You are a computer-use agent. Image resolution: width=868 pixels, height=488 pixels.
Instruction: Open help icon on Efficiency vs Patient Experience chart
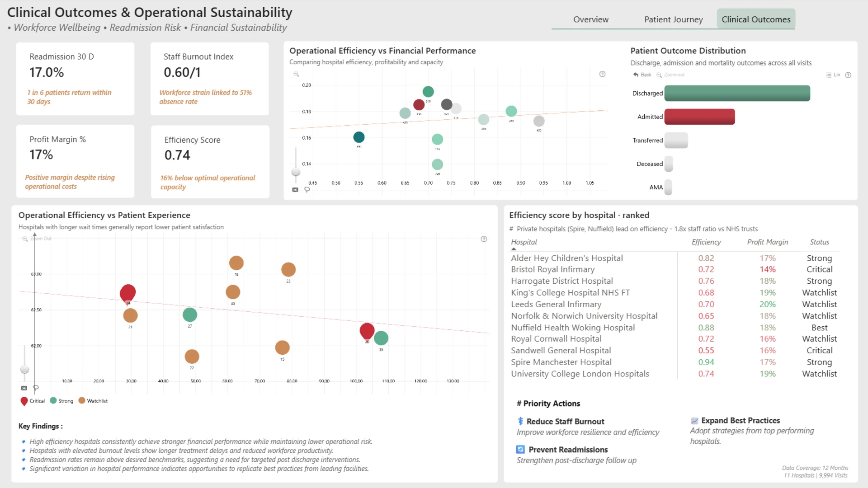484,239
